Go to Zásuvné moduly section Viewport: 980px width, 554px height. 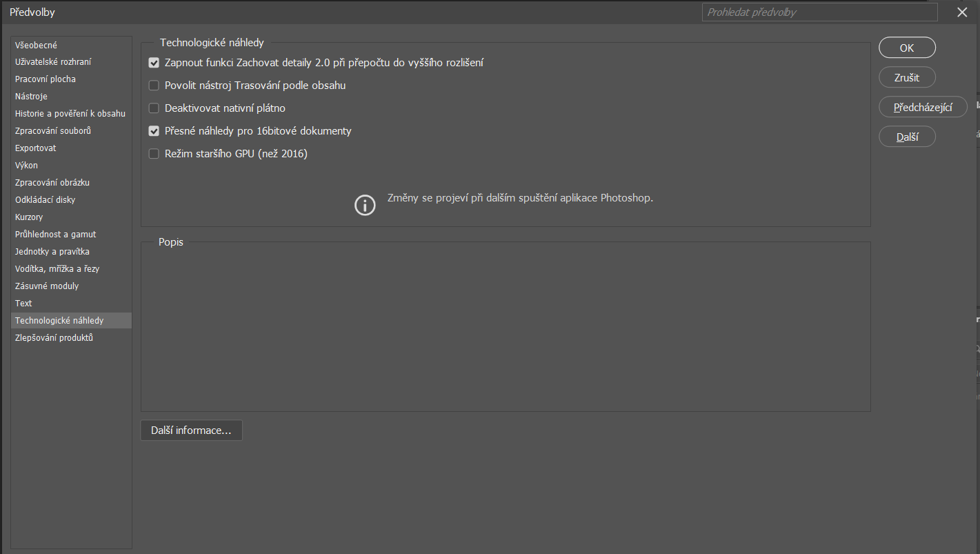click(x=47, y=286)
